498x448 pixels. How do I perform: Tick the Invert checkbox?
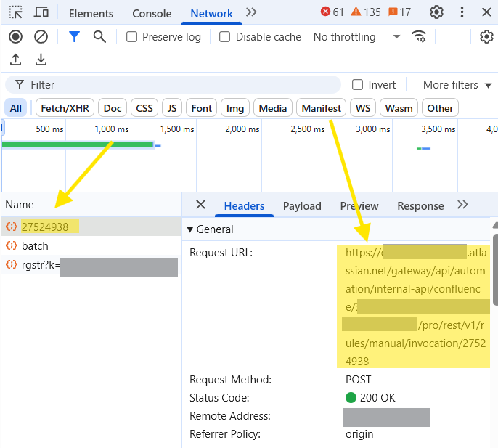(357, 85)
